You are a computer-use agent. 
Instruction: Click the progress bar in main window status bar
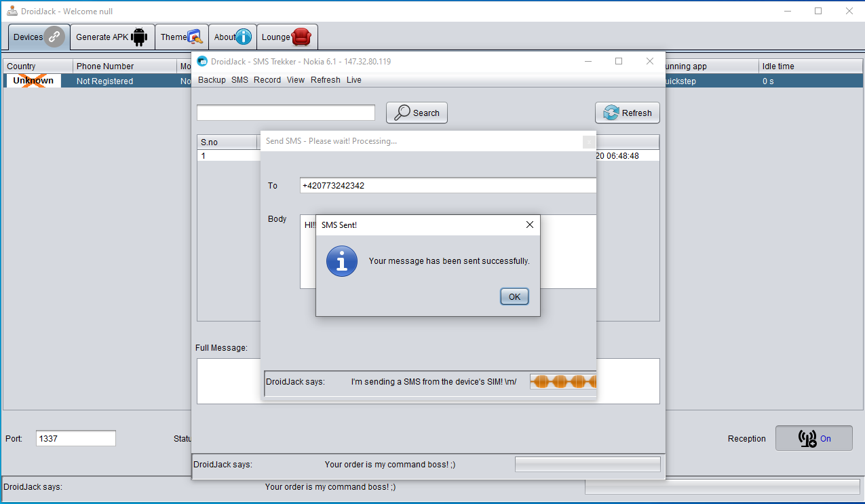coord(723,486)
